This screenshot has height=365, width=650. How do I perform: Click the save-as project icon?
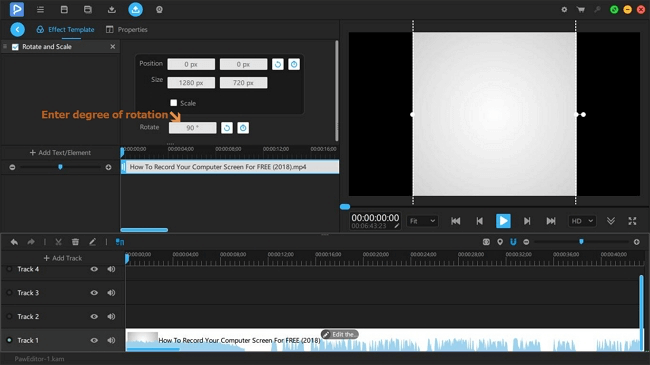[x=88, y=10]
